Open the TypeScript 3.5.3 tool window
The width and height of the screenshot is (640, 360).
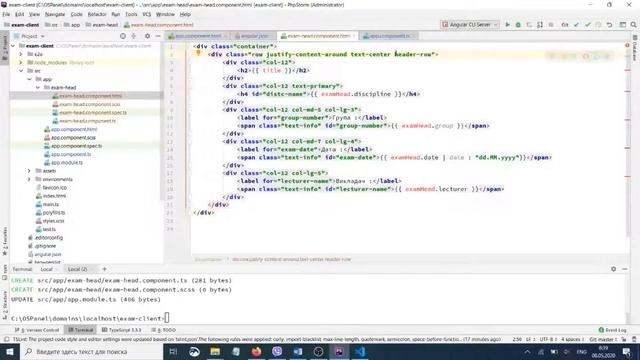[122, 330]
